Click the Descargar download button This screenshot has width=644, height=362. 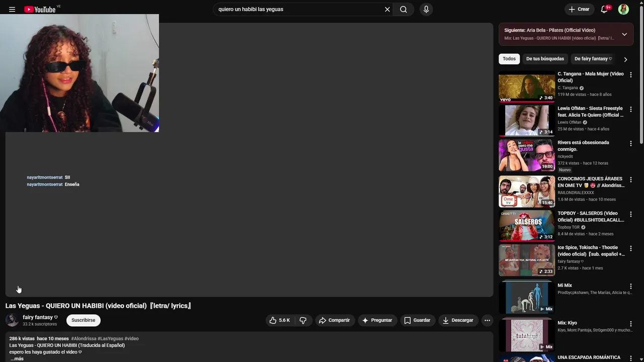coord(458,320)
